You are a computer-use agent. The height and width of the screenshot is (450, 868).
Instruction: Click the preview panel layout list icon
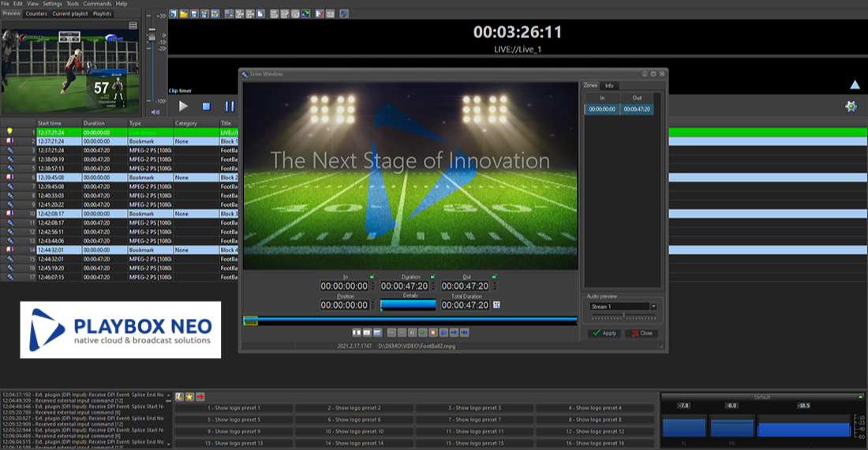click(133, 25)
